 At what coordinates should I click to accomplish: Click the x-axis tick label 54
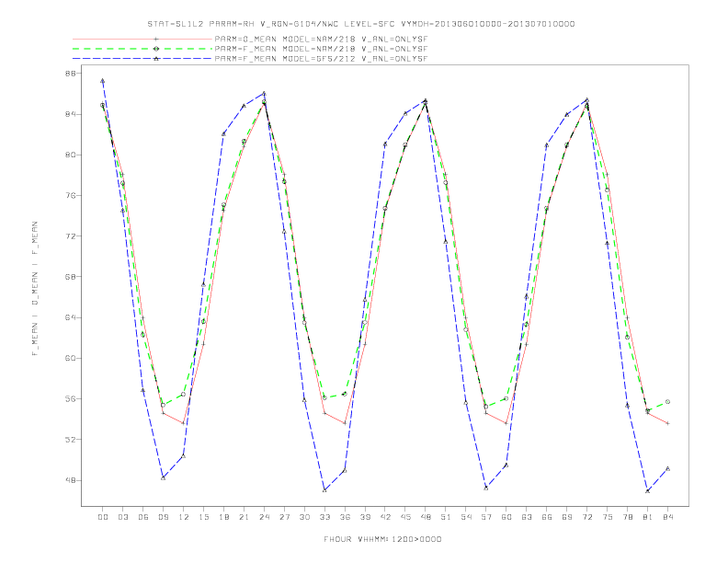pyautogui.click(x=466, y=517)
